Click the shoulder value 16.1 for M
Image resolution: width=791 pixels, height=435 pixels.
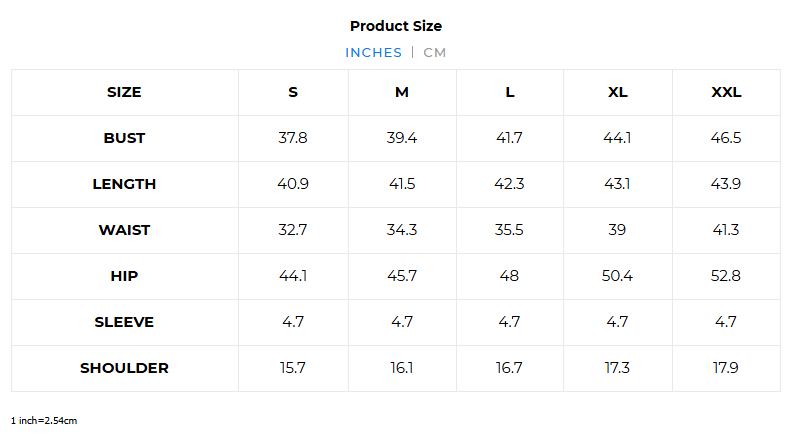402,367
